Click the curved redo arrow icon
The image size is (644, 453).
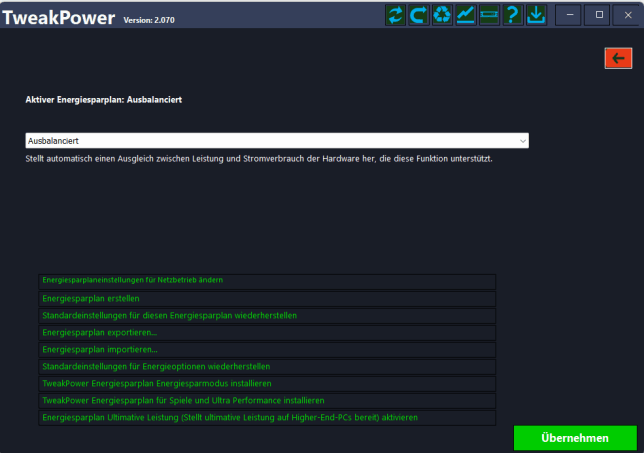coord(419,15)
